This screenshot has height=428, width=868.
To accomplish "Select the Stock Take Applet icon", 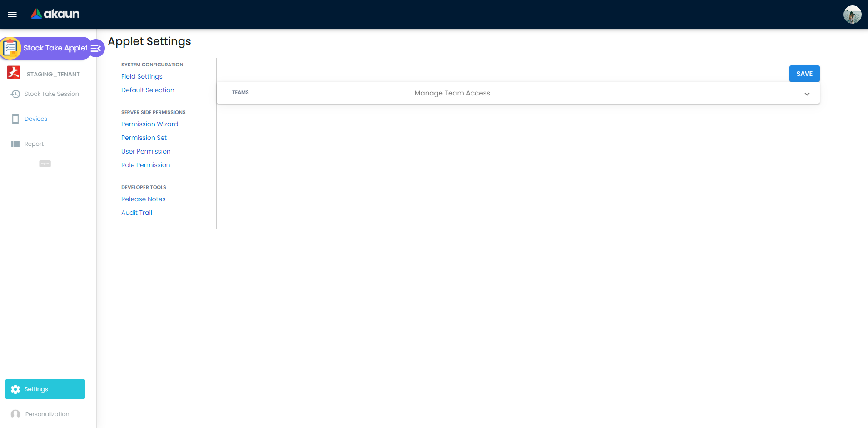I will [11, 47].
